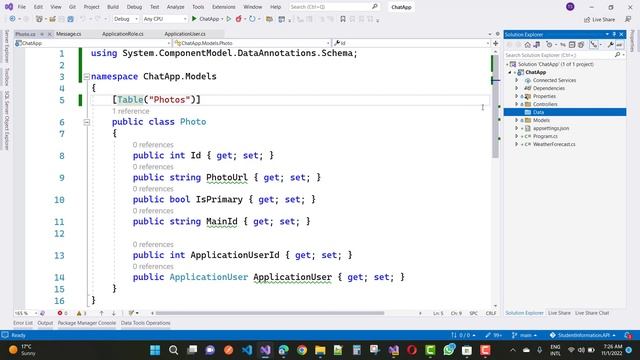Click the Save All icon in toolbar
This screenshot has height=360, width=640.
pyautogui.click(x=71, y=19)
